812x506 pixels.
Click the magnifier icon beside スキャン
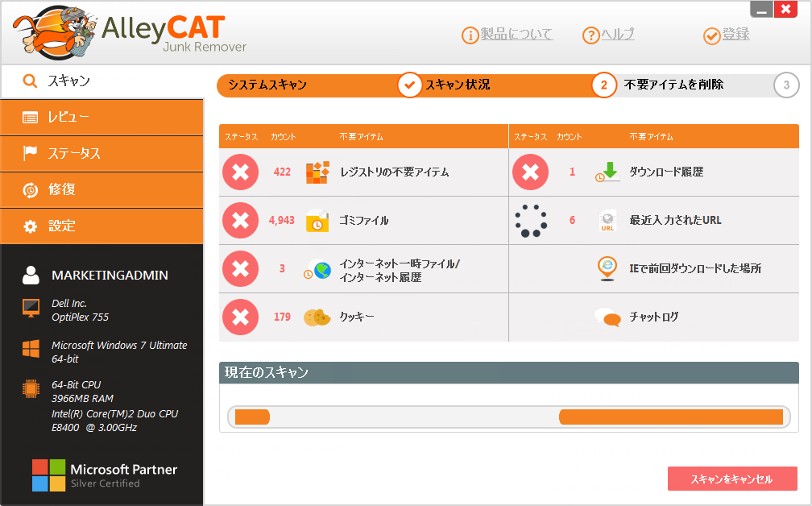tap(30, 81)
